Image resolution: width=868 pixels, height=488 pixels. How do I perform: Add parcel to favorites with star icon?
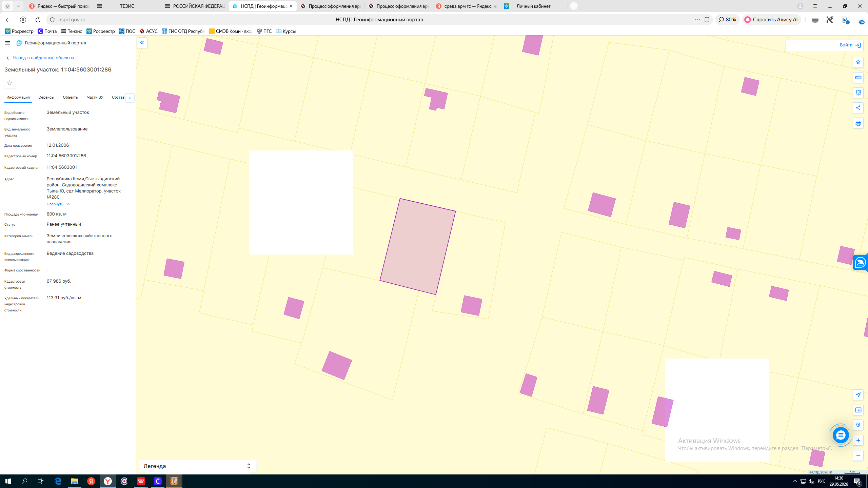point(10,83)
